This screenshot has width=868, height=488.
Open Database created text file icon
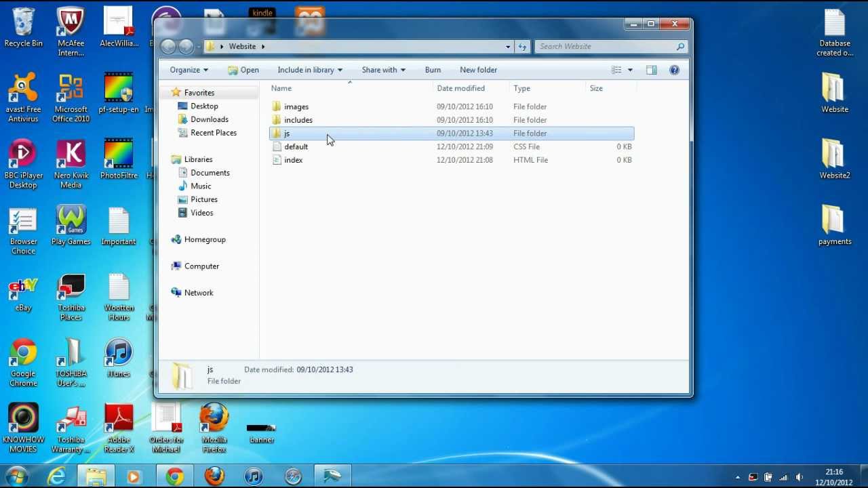[835, 33]
